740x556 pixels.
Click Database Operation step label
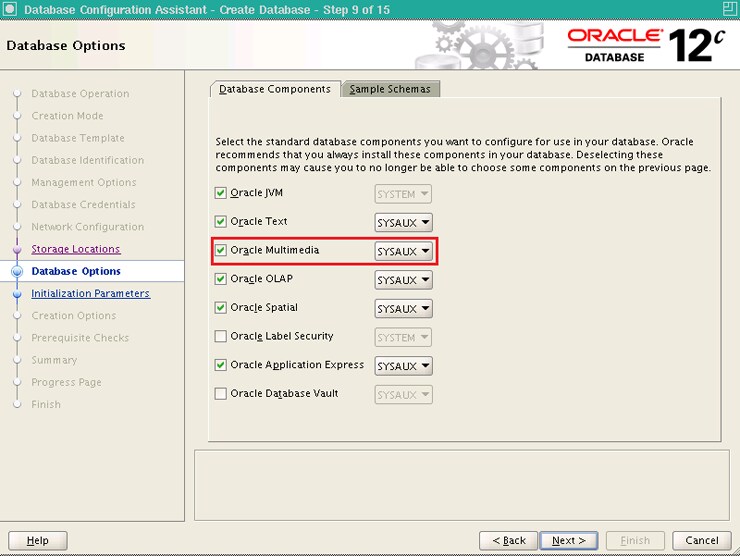tap(80, 94)
